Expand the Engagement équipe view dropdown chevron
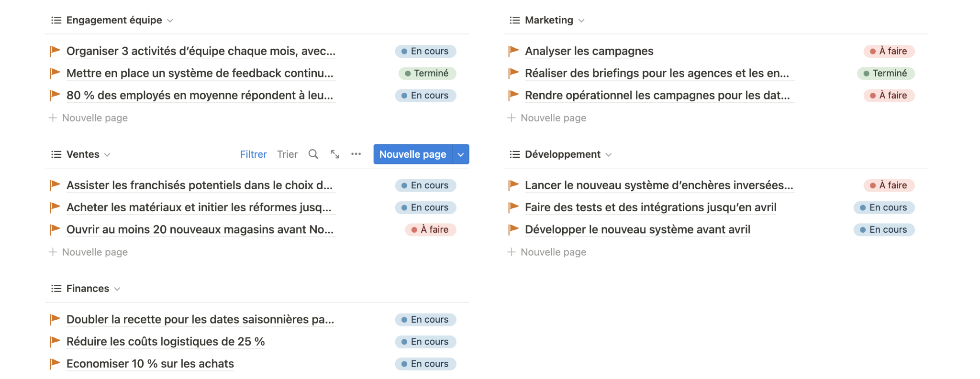This screenshot has width=980, height=379. [170, 21]
